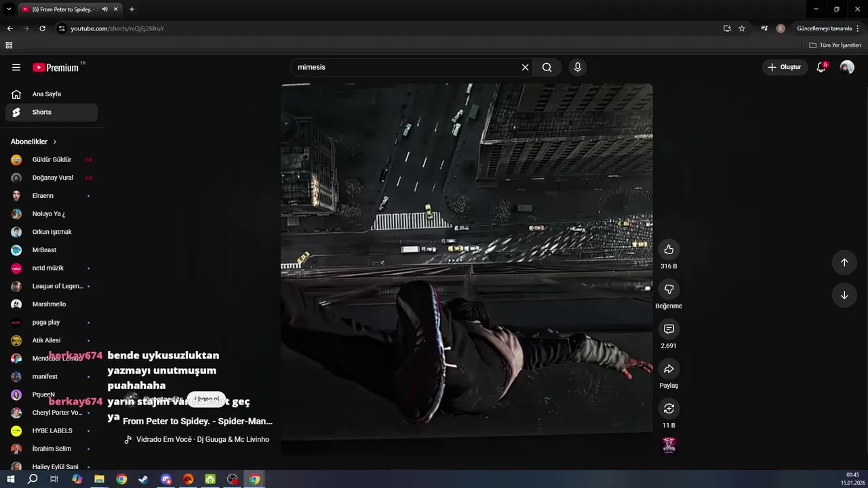Open the Vidrado Em Você sound link
The image size is (868, 488).
[x=197, y=439]
